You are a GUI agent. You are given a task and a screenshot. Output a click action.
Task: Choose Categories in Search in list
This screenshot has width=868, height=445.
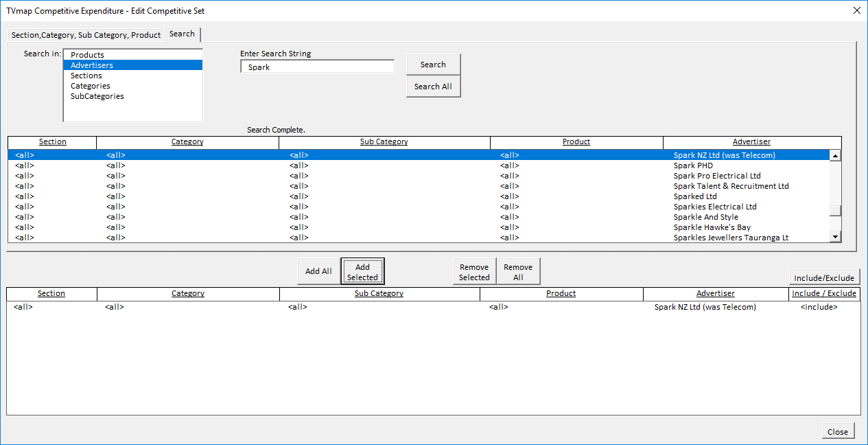click(x=132, y=86)
